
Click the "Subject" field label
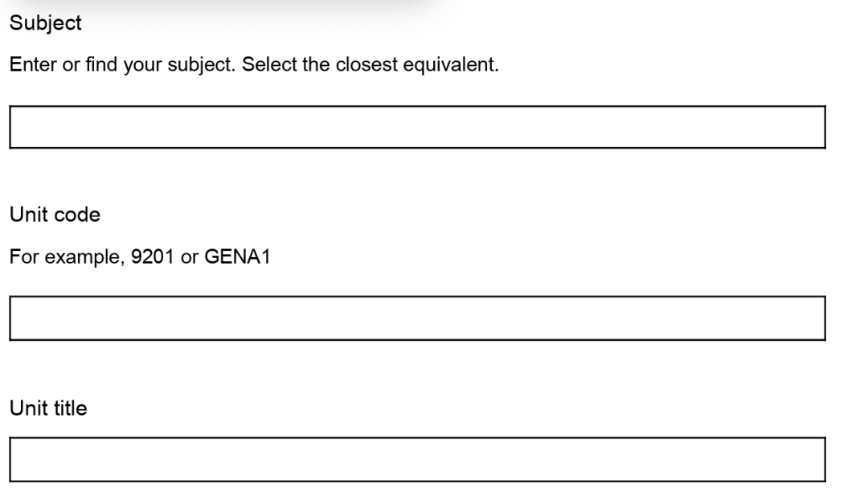45,23
